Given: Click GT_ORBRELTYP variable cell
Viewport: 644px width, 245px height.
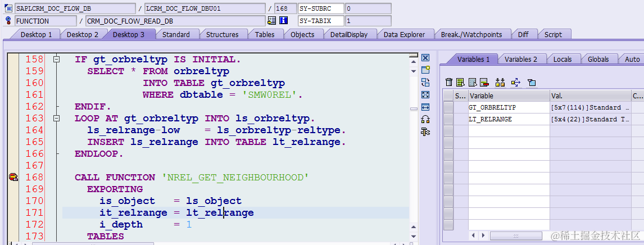Looking at the screenshot, I should (509, 107).
